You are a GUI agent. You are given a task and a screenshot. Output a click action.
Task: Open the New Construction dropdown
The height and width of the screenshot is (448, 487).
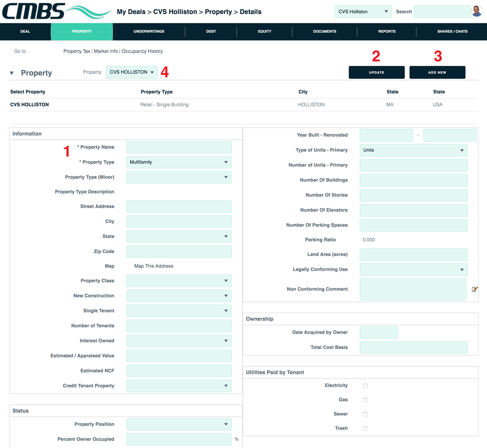tap(179, 296)
